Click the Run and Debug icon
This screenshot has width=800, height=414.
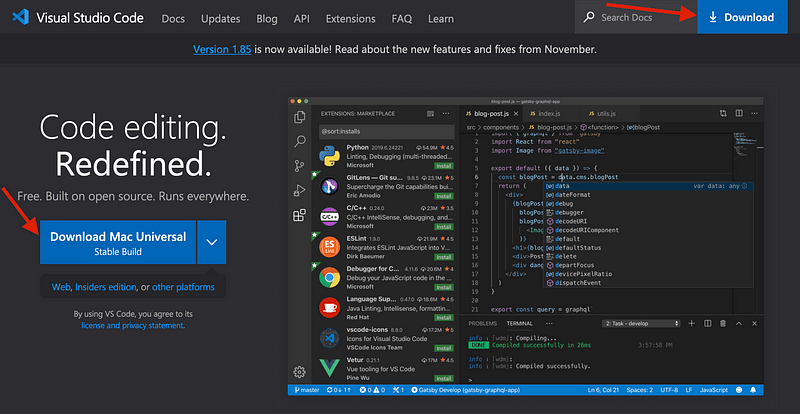(x=299, y=191)
